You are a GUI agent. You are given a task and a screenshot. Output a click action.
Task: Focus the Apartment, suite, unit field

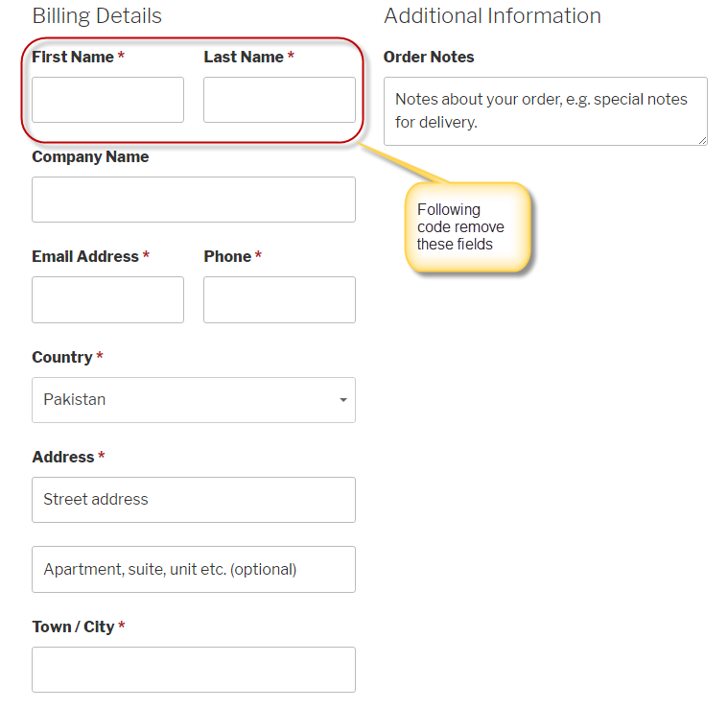pos(193,569)
